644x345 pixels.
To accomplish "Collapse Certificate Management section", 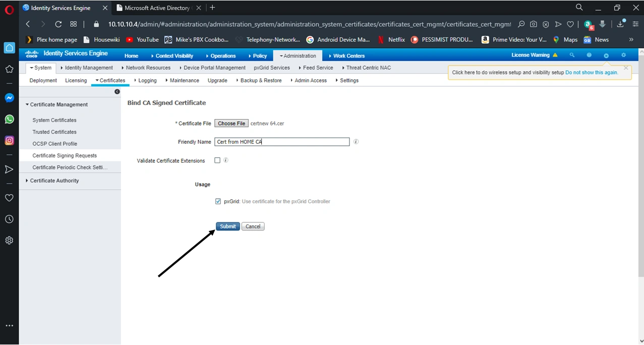I will point(56,104).
